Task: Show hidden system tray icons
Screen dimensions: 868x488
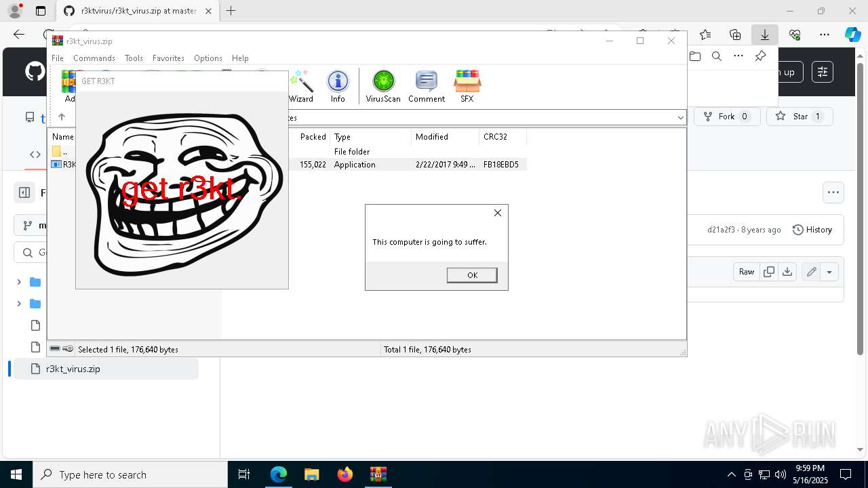Action: [731, 474]
